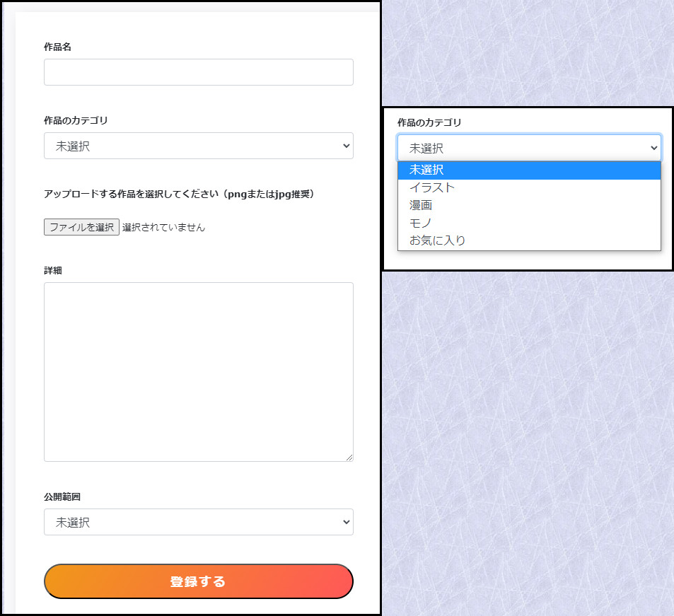Click the resize grip of 詳細 textarea
Viewport: 674px width, 616px height.
349,458
